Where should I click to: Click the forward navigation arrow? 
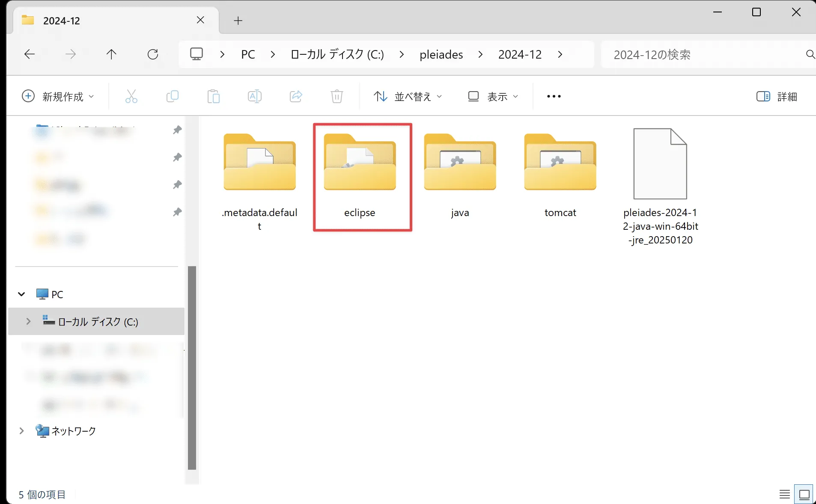pos(71,54)
